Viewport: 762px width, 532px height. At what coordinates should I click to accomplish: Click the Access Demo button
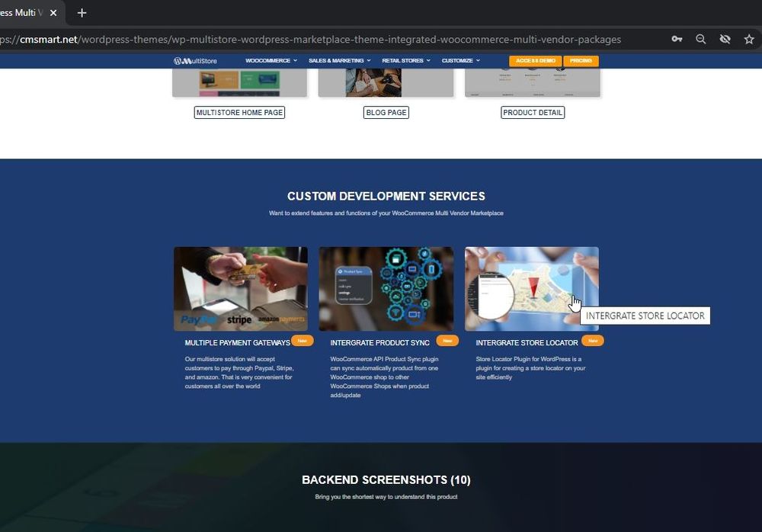point(535,61)
